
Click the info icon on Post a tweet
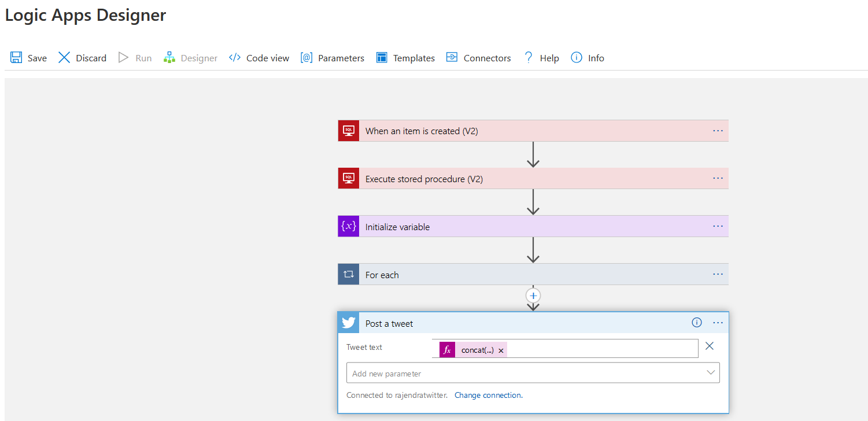tap(697, 323)
